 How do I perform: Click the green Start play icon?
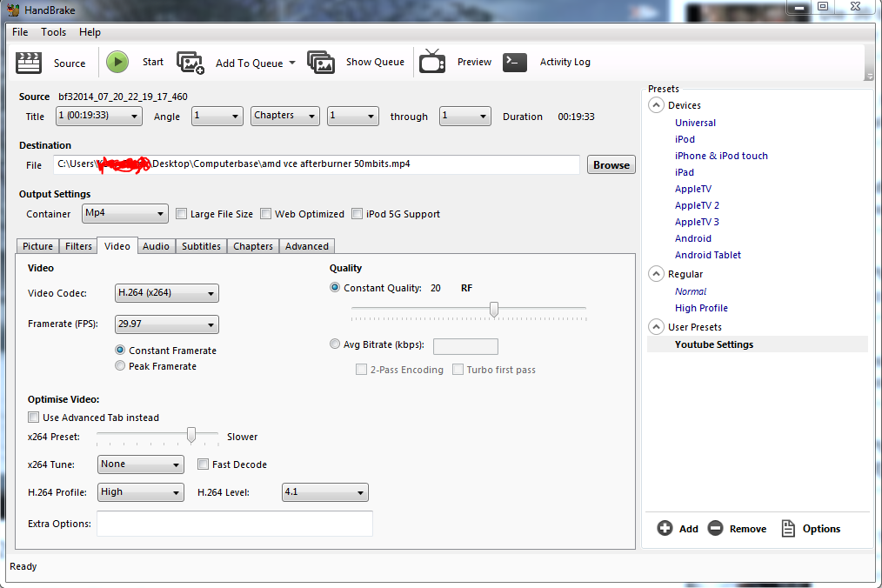click(117, 62)
